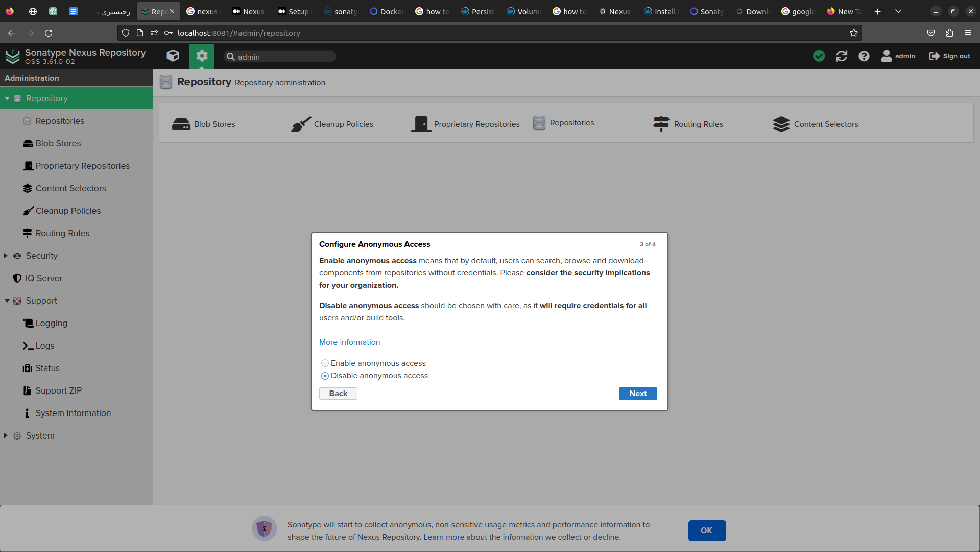The width and height of the screenshot is (980, 552).
Task: Bookmark this page with the star icon
Action: click(x=854, y=33)
